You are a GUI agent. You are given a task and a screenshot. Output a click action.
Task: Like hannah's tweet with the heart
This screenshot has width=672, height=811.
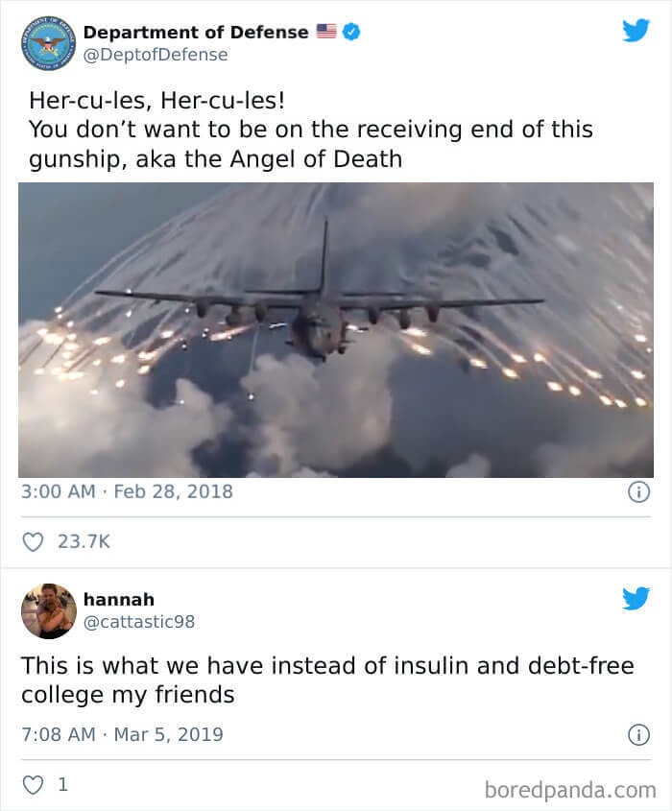coord(33,785)
